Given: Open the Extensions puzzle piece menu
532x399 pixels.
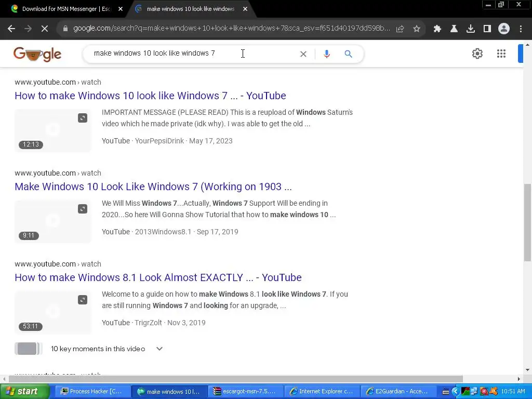Looking at the screenshot, I should pos(437,29).
